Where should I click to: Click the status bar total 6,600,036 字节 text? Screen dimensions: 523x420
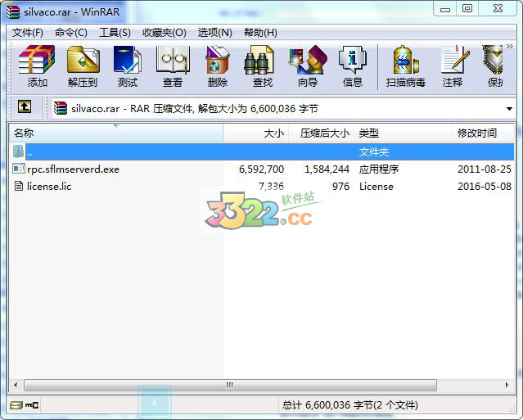(x=349, y=405)
